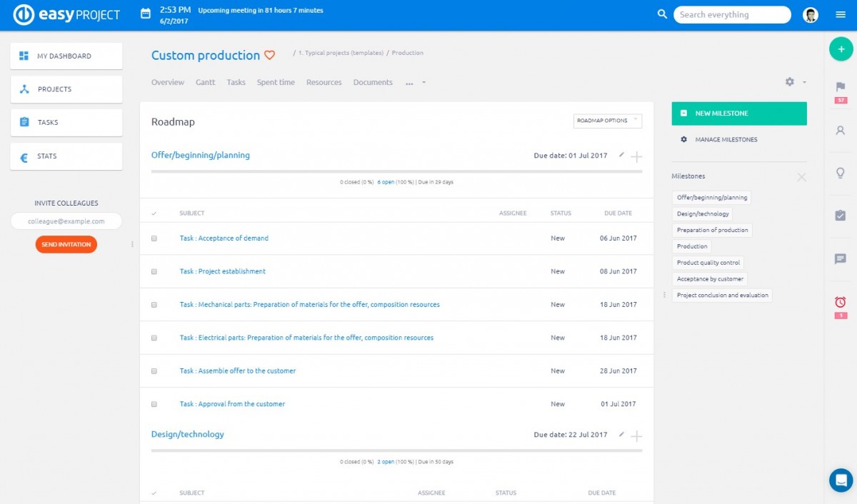857x504 pixels.
Task: Click the colleague@example.com invitation field
Action: click(66, 221)
